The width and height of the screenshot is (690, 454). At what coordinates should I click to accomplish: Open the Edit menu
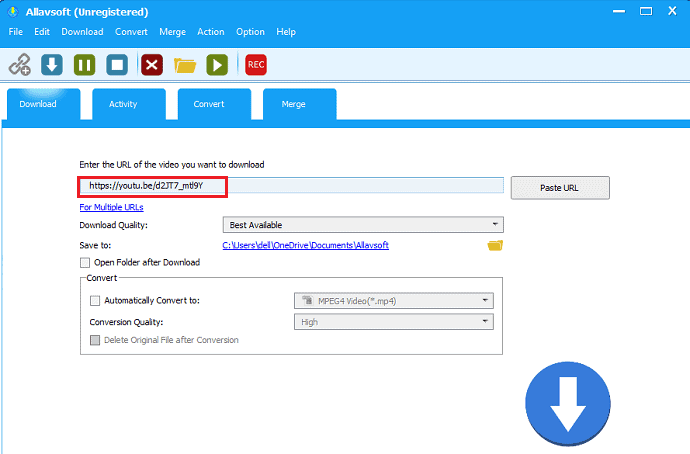pos(42,32)
